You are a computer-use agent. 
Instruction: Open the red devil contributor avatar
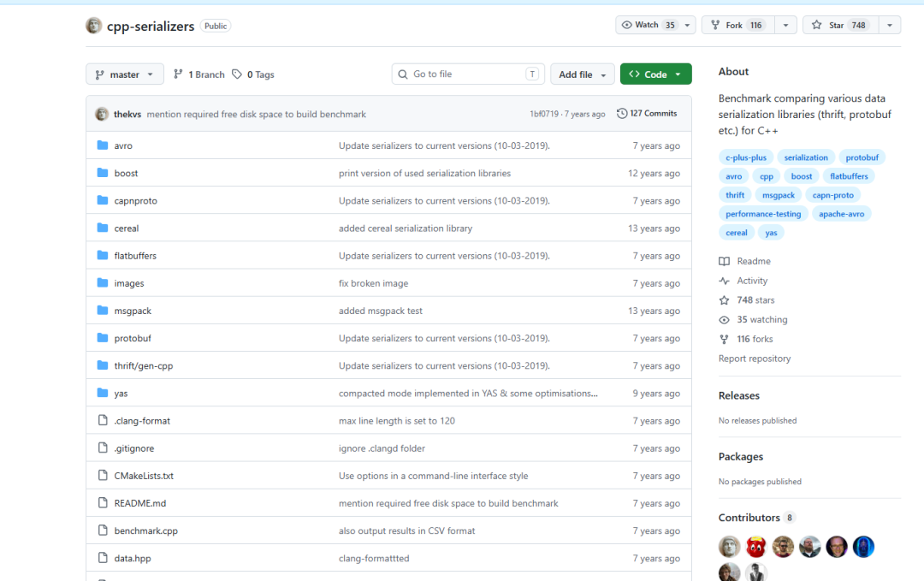[x=756, y=547]
